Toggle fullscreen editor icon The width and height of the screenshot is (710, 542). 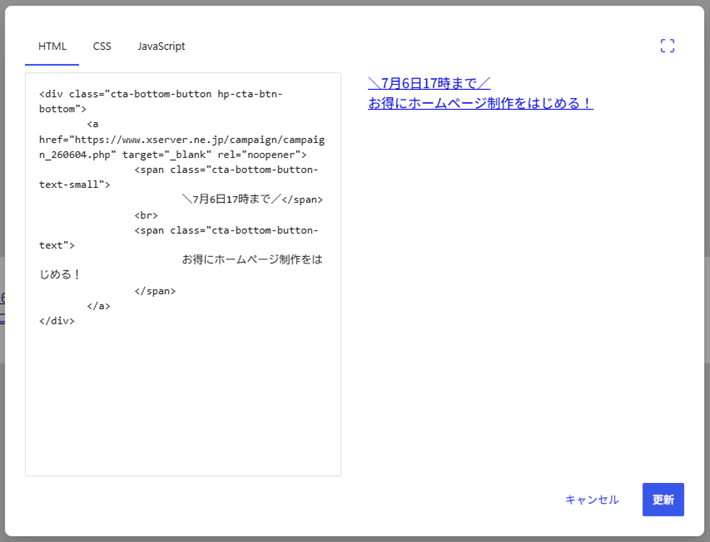[667, 46]
